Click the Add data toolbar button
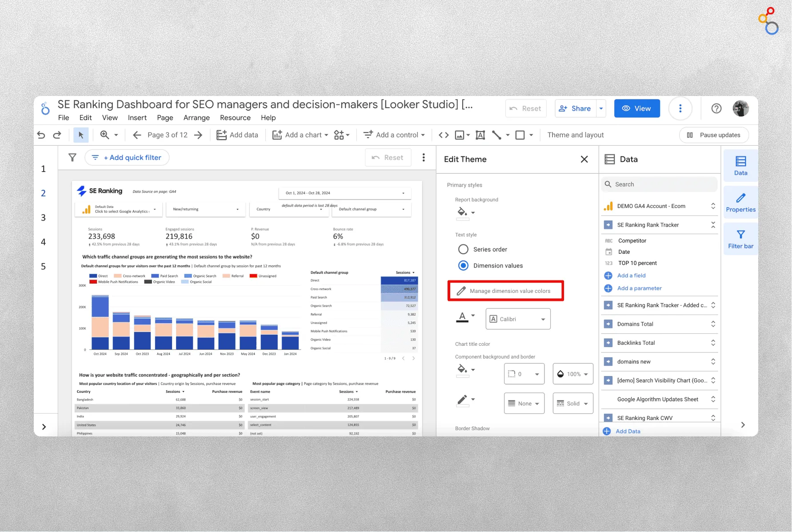Viewport: 792px width, 532px height. (237, 135)
